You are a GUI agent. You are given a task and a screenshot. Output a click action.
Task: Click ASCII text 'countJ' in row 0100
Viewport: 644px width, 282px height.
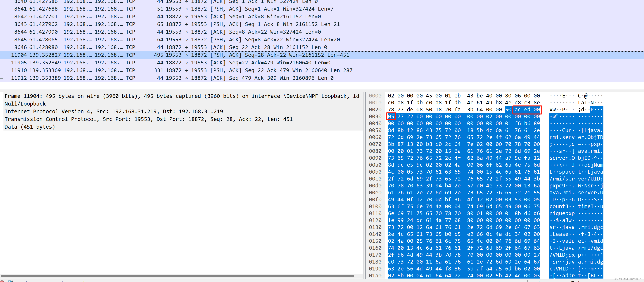[x=559, y=206]
